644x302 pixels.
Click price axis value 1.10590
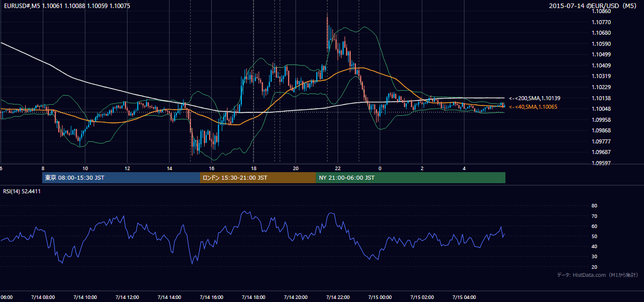tap(601, 44)
